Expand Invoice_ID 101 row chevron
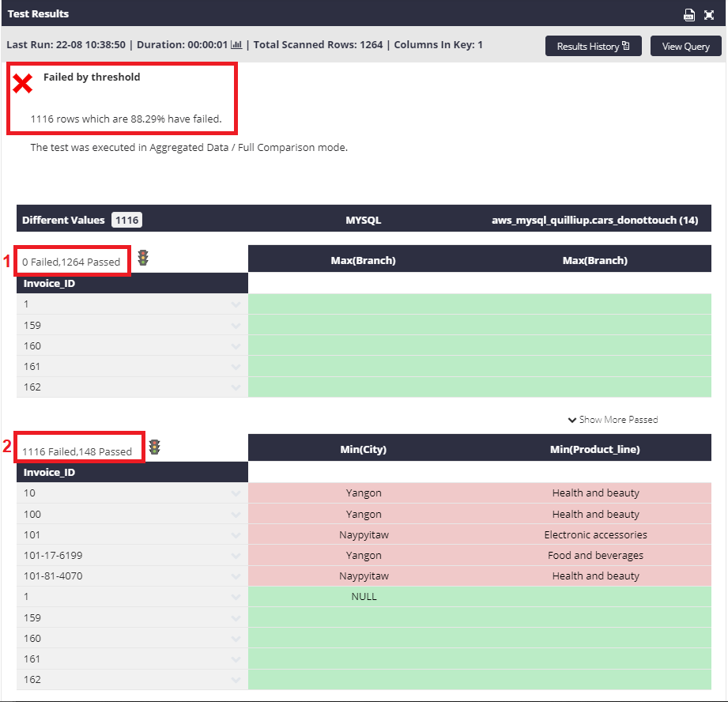 (x=236, y=535)
